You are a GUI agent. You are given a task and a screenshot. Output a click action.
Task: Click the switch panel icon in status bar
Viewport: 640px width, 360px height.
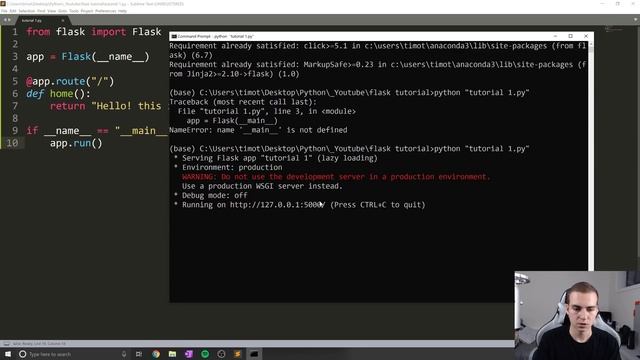click(6, 344)
